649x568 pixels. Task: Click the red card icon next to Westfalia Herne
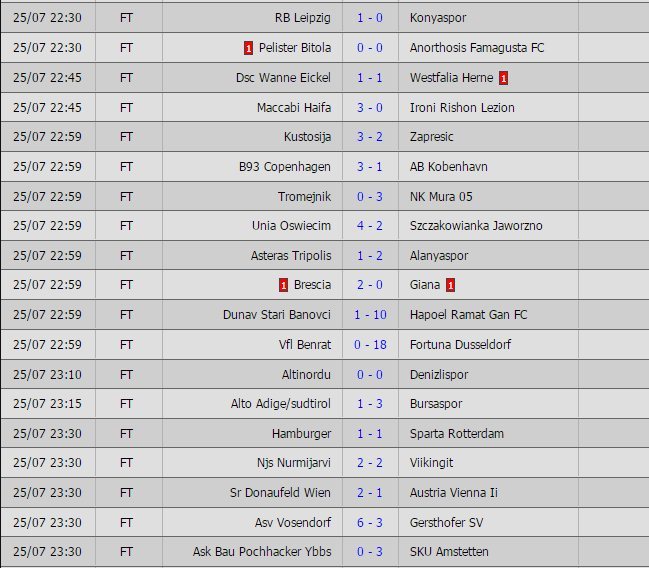point(504,77)
